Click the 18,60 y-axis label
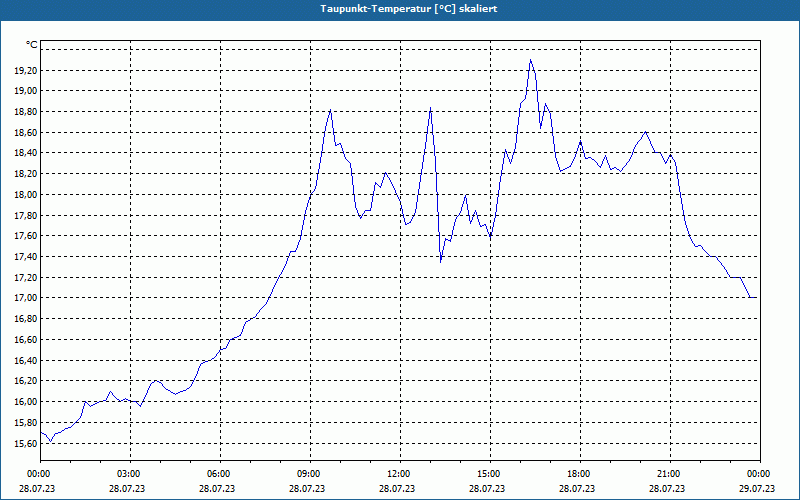 27,133
